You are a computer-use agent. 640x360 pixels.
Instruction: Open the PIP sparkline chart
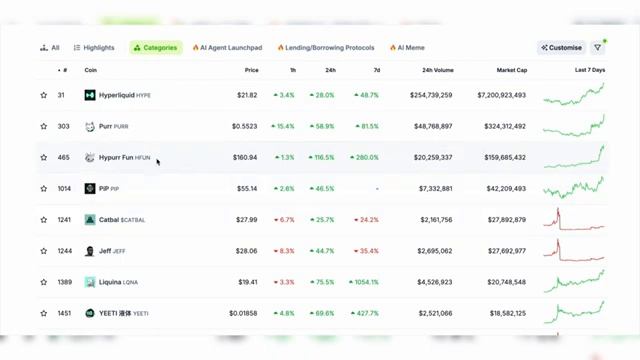point(574,188)
